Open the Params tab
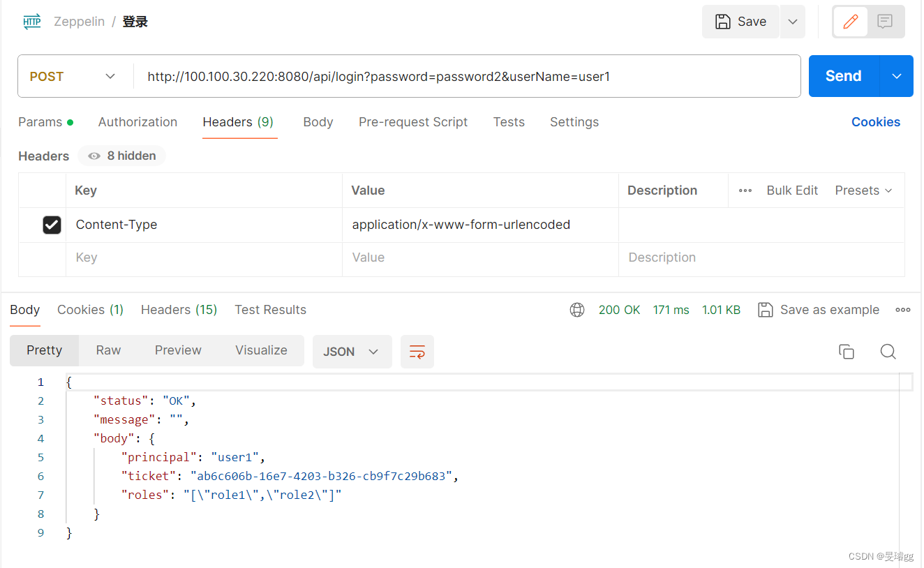This screenshot has height=568, width=924. click(x=45, y=122)
